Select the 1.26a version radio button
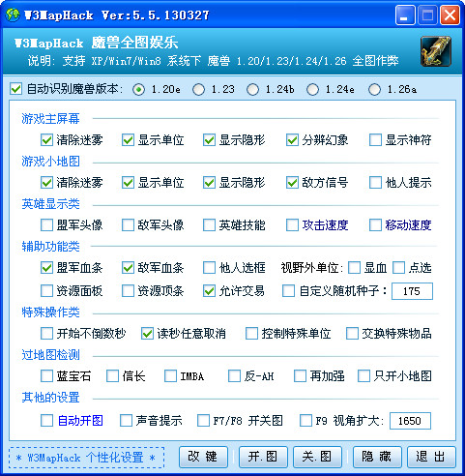 374,89
